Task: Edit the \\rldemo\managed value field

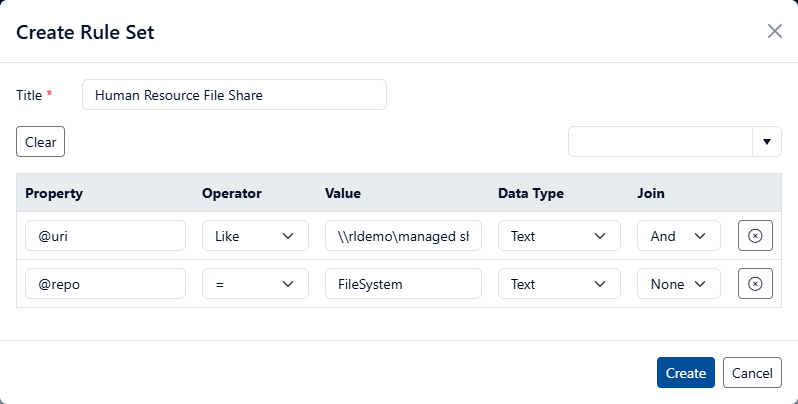Action: (x=403, y=236)
